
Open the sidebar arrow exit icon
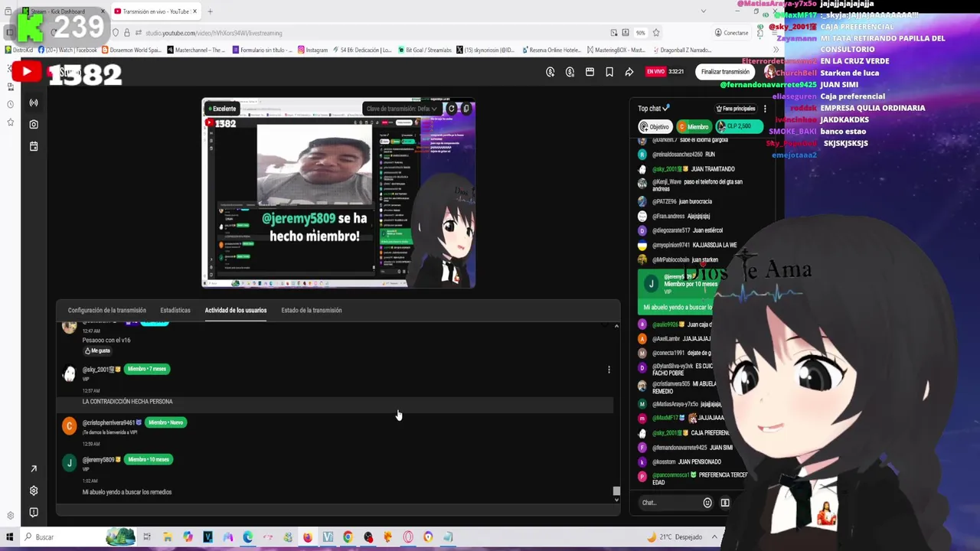pyautogui.click(x=34, y=469)
